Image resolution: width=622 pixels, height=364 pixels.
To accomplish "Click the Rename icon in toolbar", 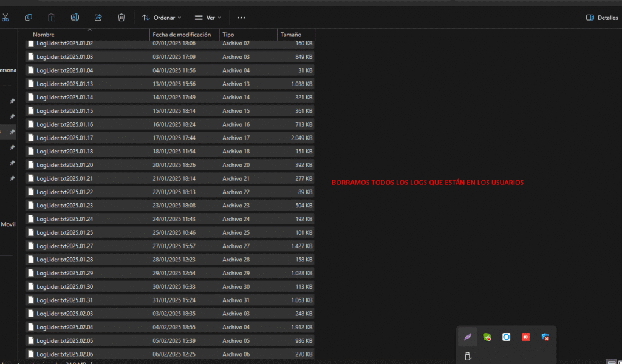I will pyautogui.click(x=75, y=18).
